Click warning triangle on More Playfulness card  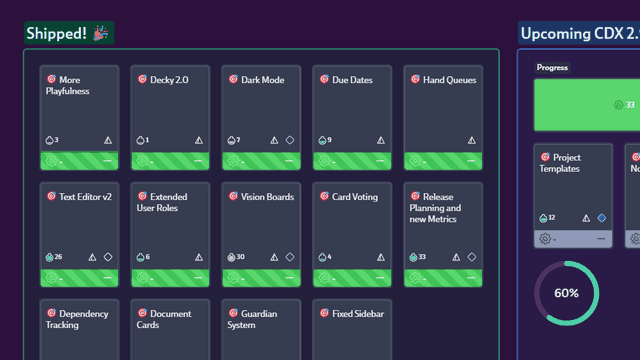coord(108,140)
